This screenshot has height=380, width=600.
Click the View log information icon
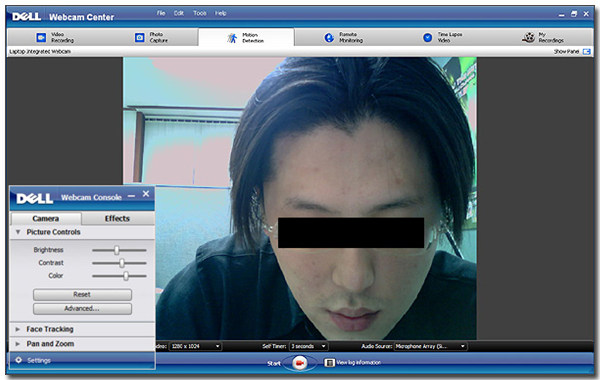[x=329, y=362]
